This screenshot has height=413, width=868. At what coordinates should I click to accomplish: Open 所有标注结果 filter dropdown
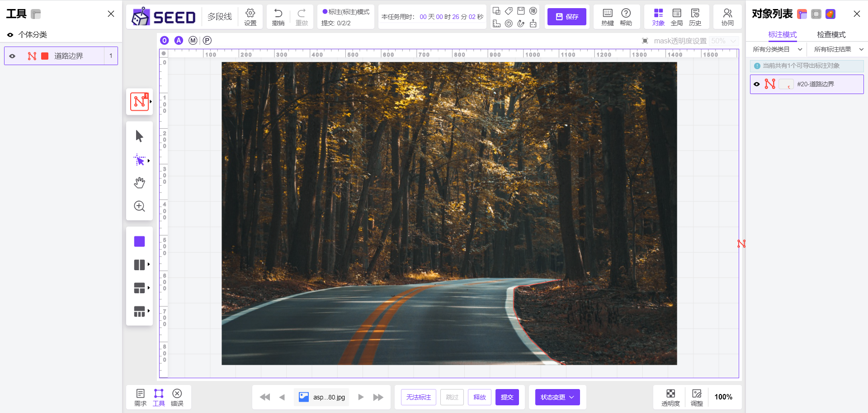838,49
